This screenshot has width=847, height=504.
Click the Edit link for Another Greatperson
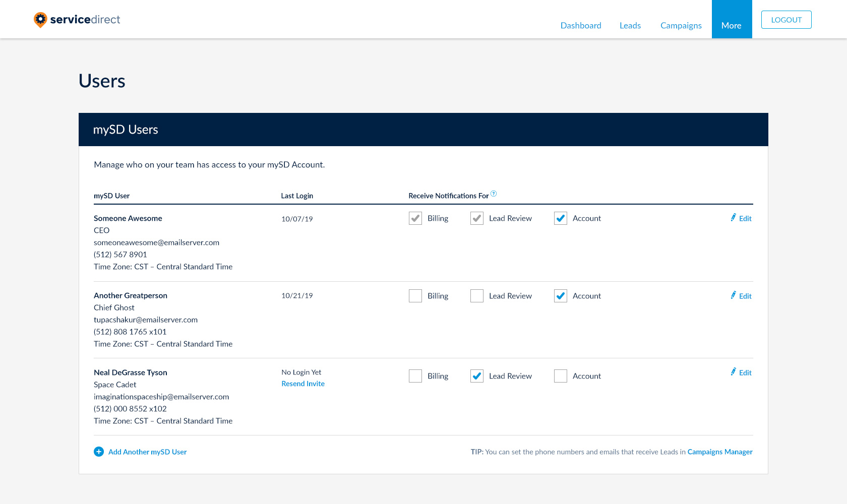point(745,296)
